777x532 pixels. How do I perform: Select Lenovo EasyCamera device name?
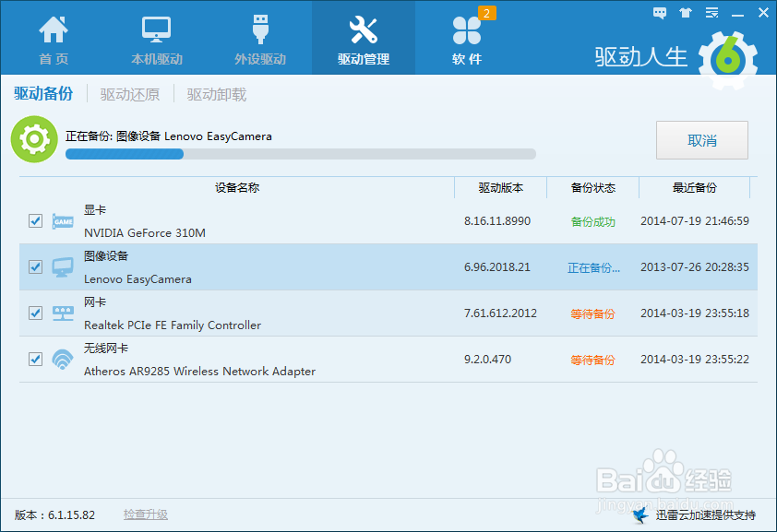[137, 279]
